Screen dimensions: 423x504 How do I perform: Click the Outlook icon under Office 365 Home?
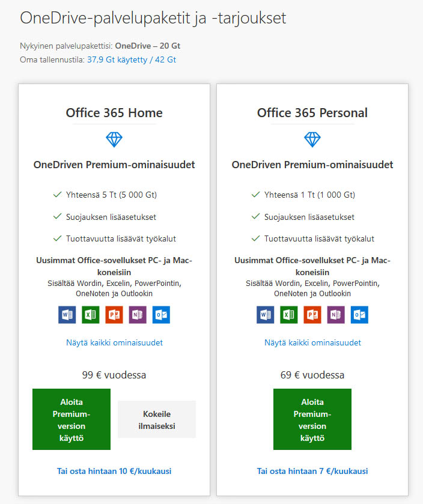tap(161, 315)
